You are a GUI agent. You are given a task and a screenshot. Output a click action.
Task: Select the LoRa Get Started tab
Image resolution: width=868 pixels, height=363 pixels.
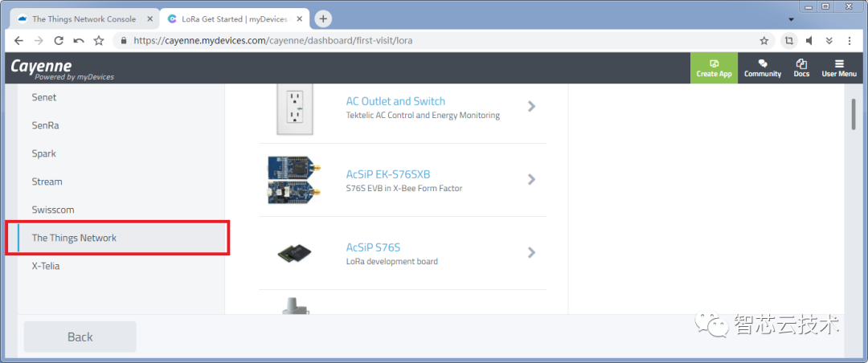[234, 18]
